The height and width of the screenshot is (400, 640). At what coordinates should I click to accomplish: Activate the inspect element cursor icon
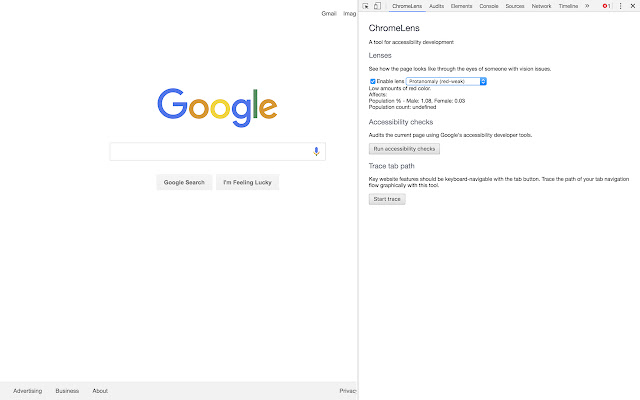click(x=365, y=6)
